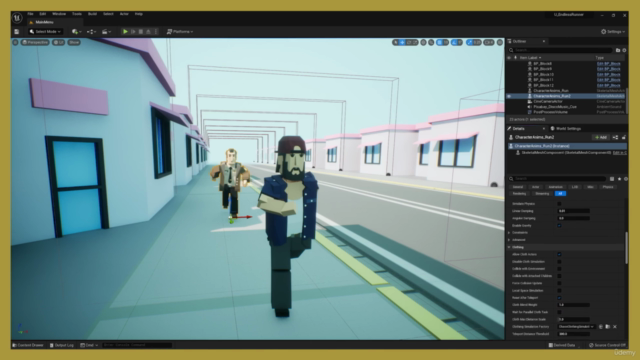Select BP_Block8 in the Outliner
Image resolution: width=640 pixels, height=360 pixels.
(x=542, y=64)
